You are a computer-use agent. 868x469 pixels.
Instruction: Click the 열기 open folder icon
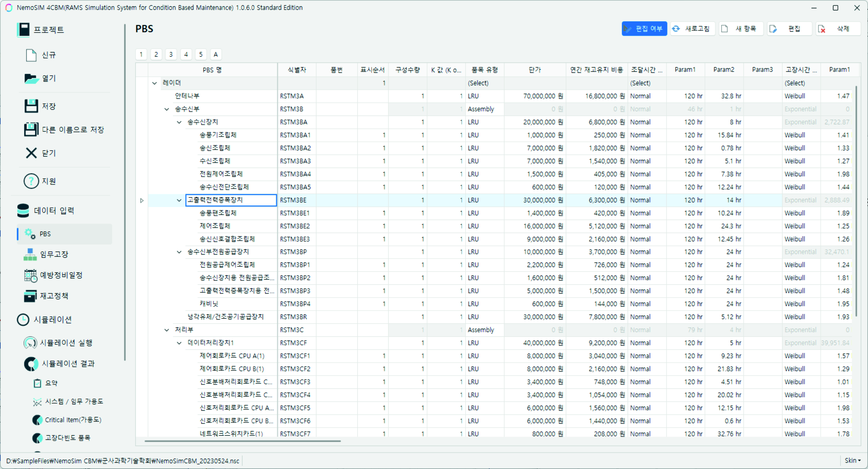coord(32,78)
